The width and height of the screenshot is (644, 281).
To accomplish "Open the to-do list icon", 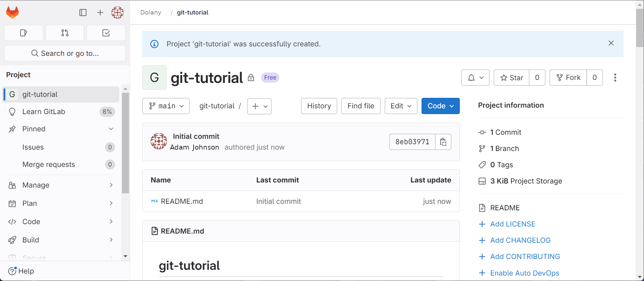I will [106, 33].
